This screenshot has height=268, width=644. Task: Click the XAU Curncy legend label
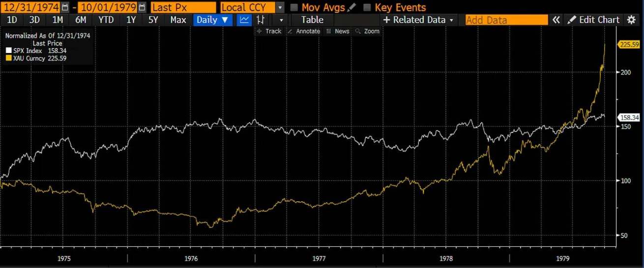coord(29,58)
